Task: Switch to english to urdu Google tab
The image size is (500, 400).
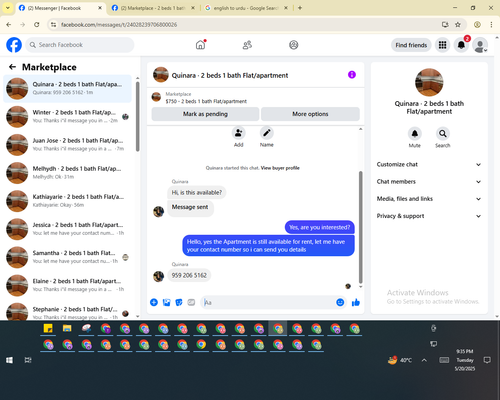Action: click(246, 8)
